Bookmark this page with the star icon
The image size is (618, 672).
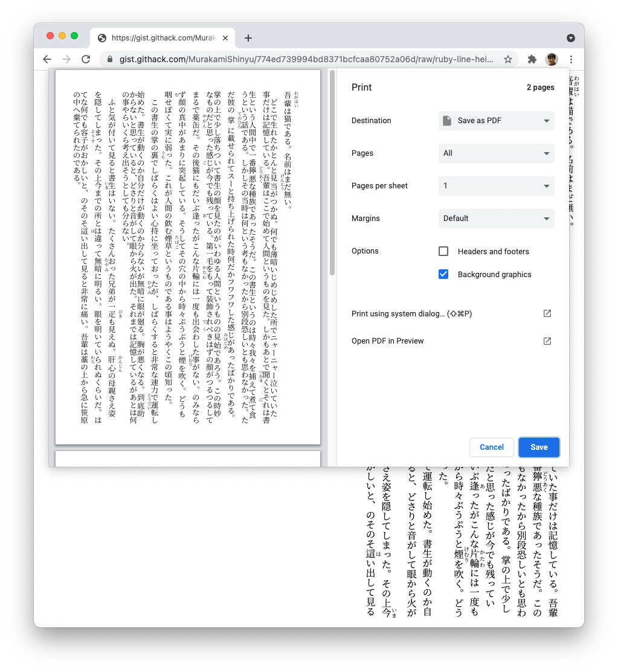508,59
